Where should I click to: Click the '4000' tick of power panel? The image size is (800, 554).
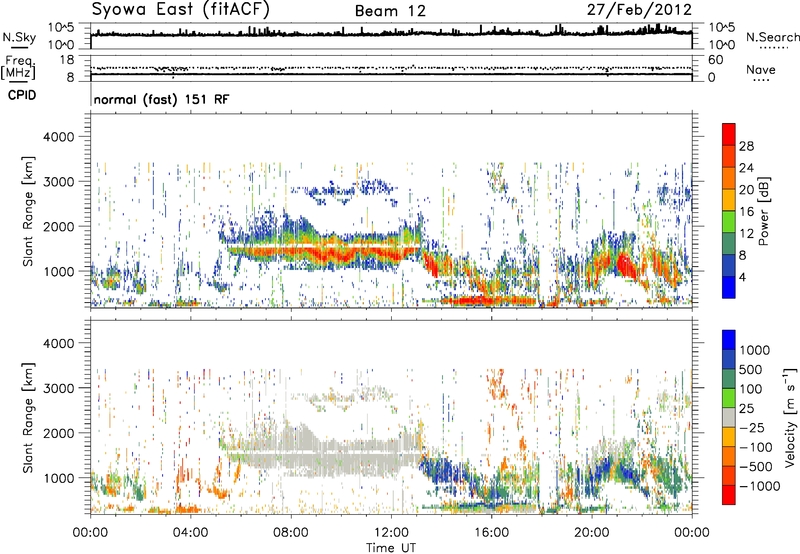tap(58, 137)
